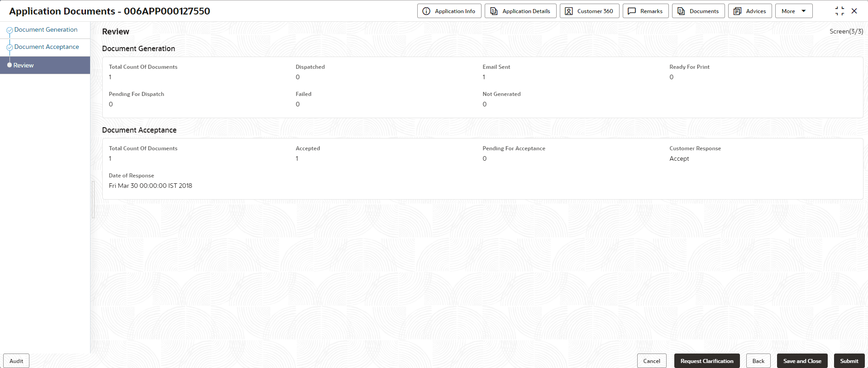The image size is (868, 368).
Task: Click the 'Customer Response' label
Action: (x=695, y=148)
